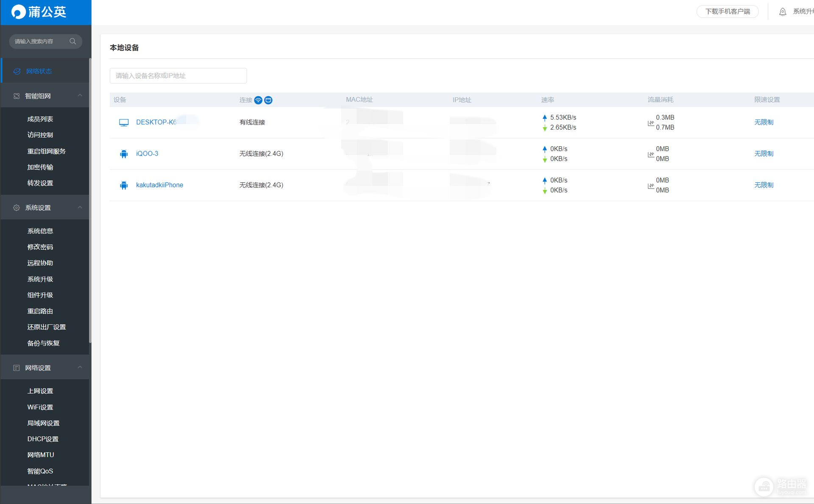Open 备份与恢复 menu item
814x504 pixels.
(43, 343)
